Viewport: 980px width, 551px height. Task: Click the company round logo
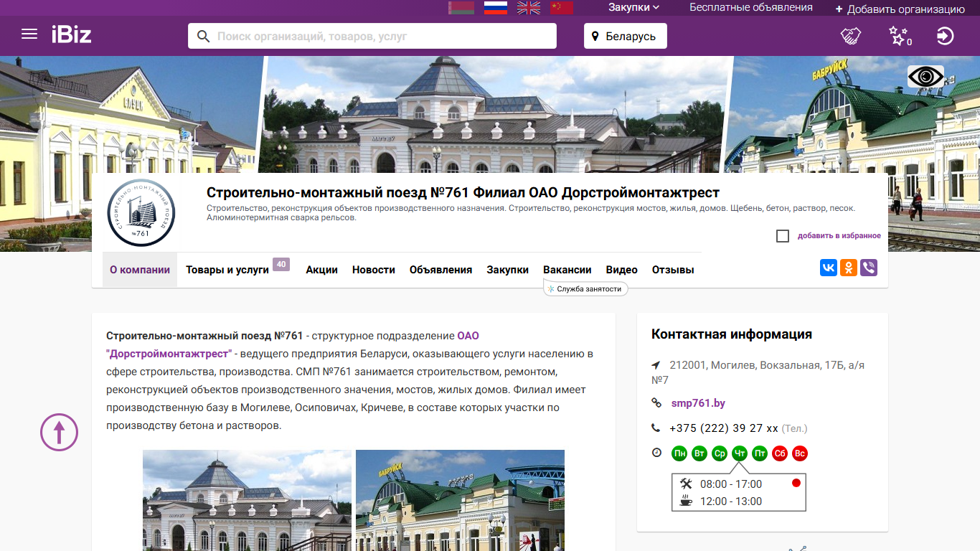[x=141, y=213]
